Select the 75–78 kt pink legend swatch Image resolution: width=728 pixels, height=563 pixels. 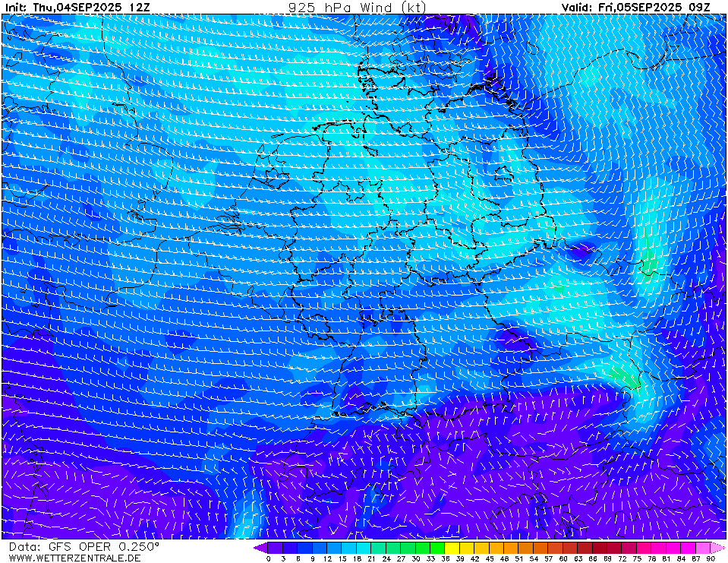pyautogui.click(x=644, y=548)
